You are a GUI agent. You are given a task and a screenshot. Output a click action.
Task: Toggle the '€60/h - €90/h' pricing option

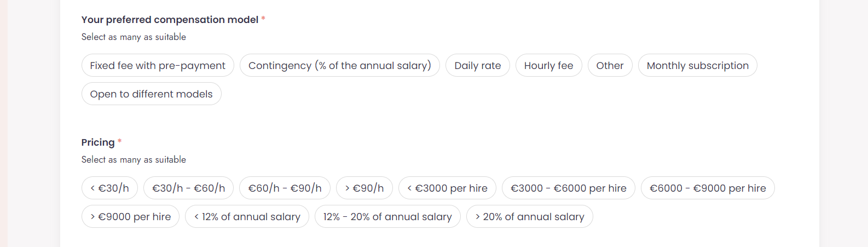point(285,188)
